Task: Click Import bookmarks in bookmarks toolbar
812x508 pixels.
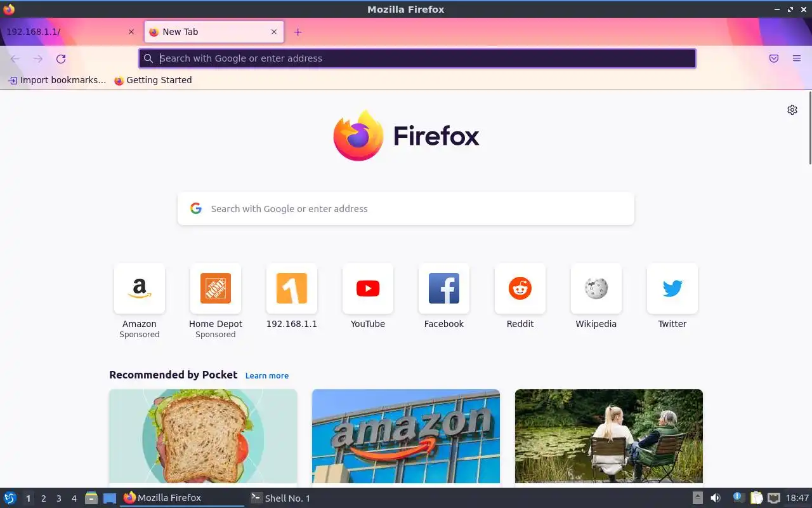Action: point(57,80)
